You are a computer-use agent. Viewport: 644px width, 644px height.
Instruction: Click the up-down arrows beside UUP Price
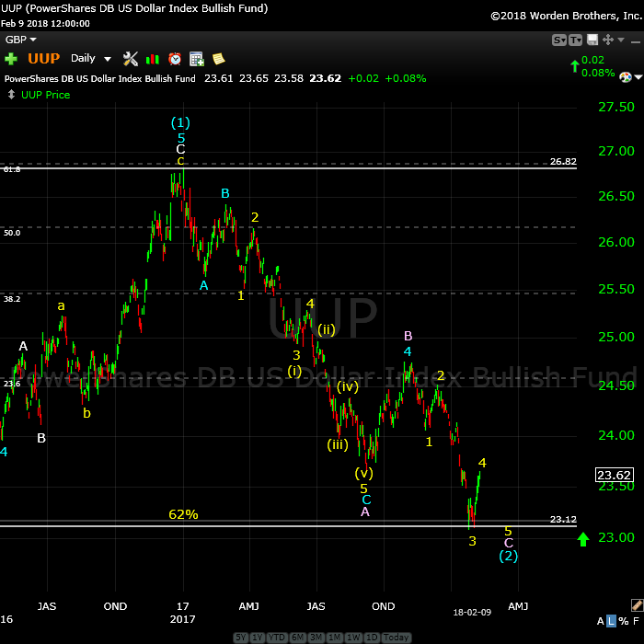pyautogui.click(x=11, y=95)
